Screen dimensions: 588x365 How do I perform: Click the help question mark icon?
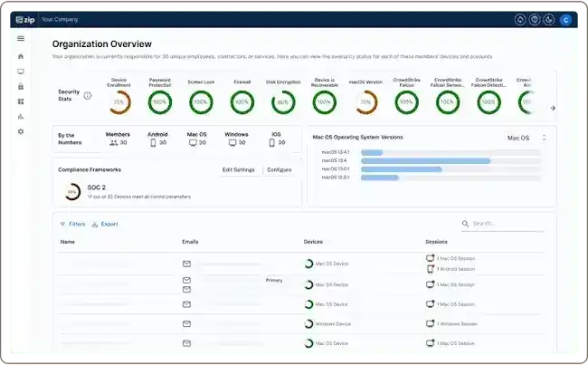(535, 20)
